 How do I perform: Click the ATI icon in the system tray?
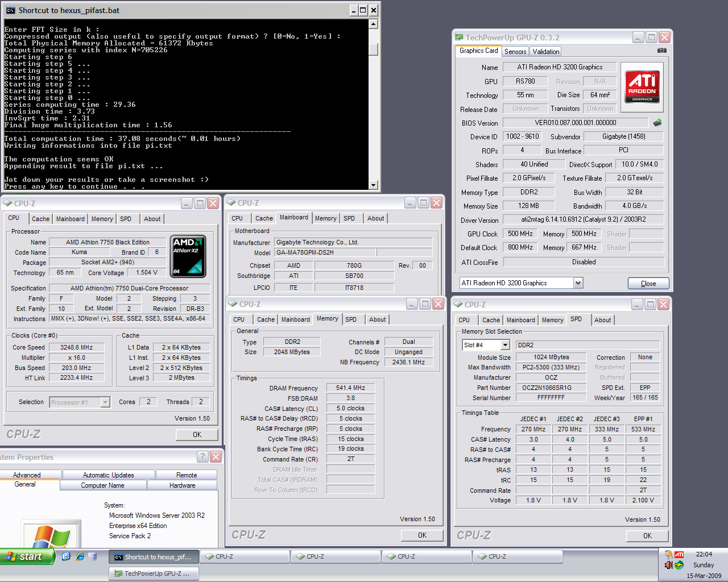point(679,554)
